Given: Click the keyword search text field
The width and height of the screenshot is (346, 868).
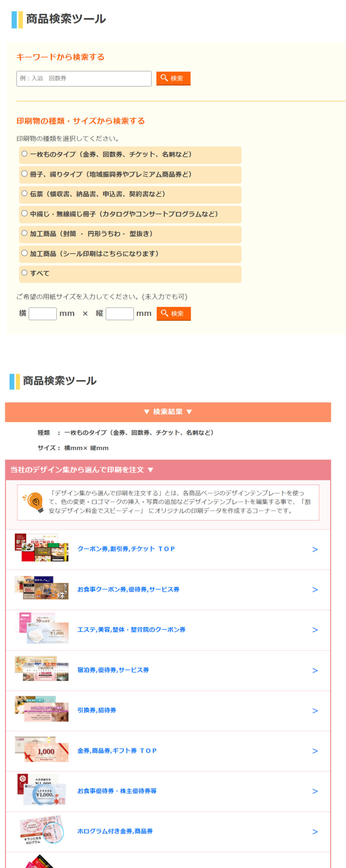Looking at the screenshot, I should 84,79.
